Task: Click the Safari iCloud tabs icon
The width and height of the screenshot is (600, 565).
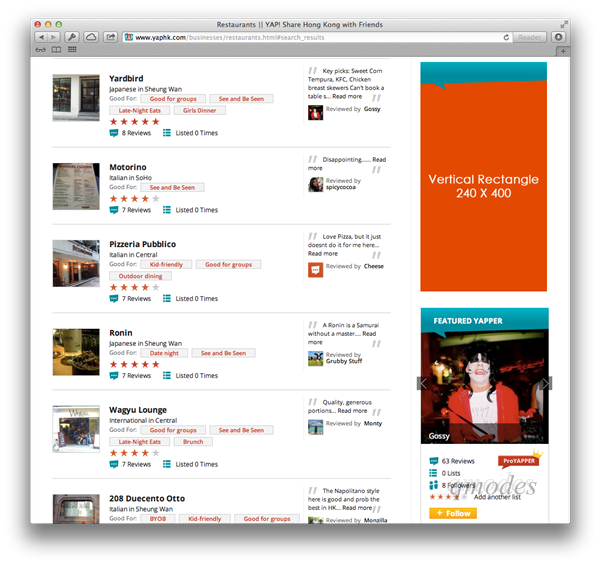Action: (91, 37)
